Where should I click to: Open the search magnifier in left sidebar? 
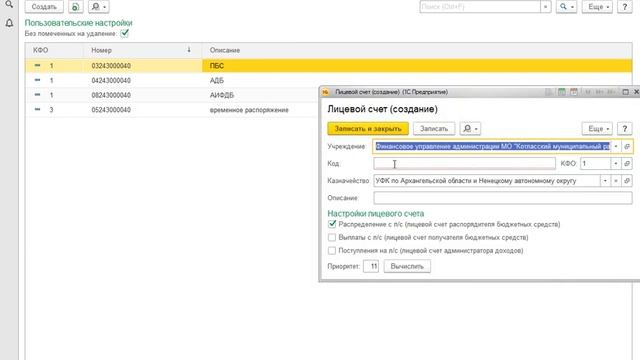9,4
